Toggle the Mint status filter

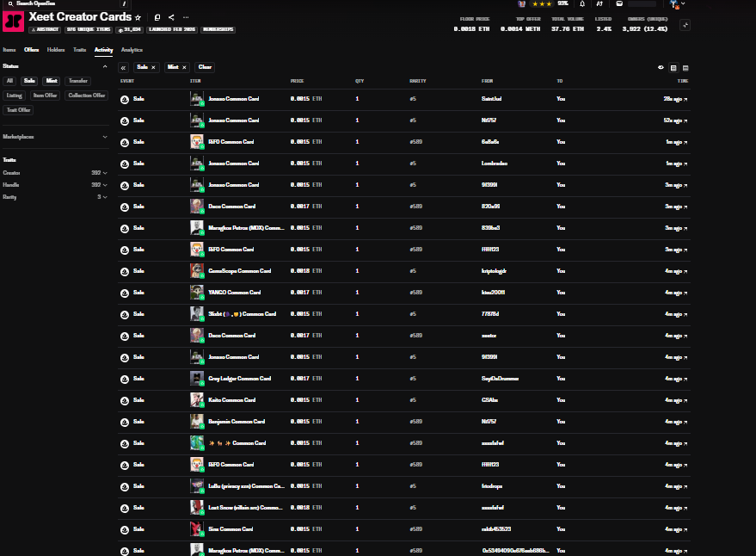coord(52,81)
